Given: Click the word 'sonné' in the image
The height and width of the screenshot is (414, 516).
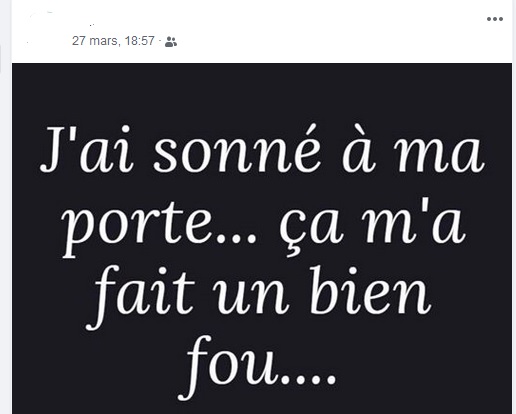Looking at the screenshot, I should [236, 151].
